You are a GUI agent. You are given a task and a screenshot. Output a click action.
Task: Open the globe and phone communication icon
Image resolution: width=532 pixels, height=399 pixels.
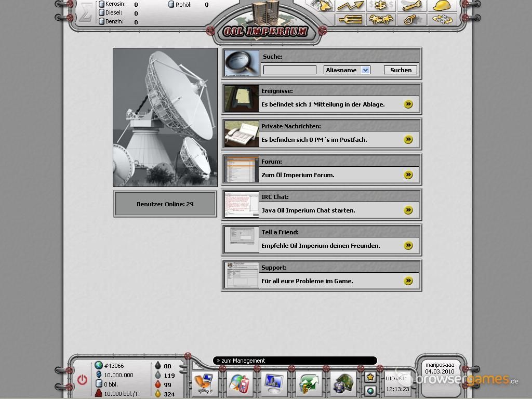pos(240,383)
